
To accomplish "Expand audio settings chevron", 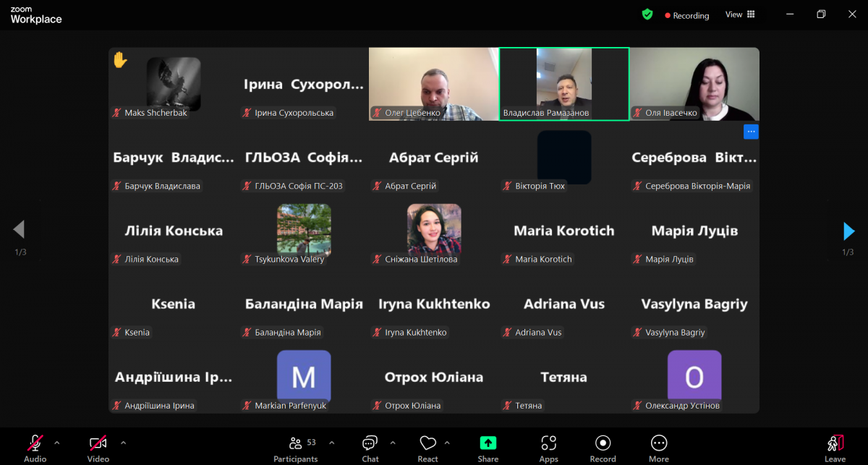I will pyautogui.click(x=57, y=443).
